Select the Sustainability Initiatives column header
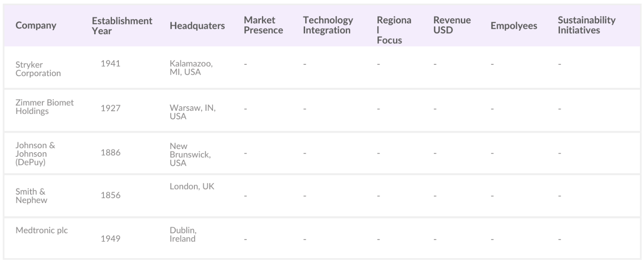 click(x=586, y=26)
